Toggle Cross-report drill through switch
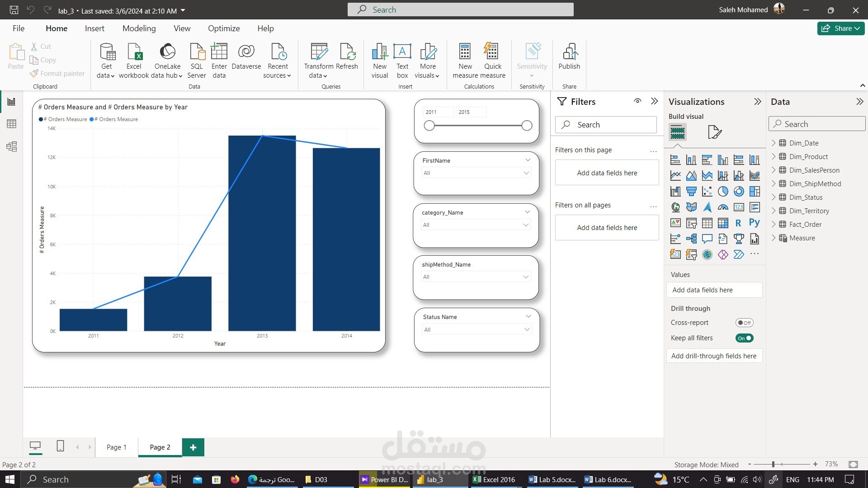Screen dimensions: 868x488 (x=744, y=323)
